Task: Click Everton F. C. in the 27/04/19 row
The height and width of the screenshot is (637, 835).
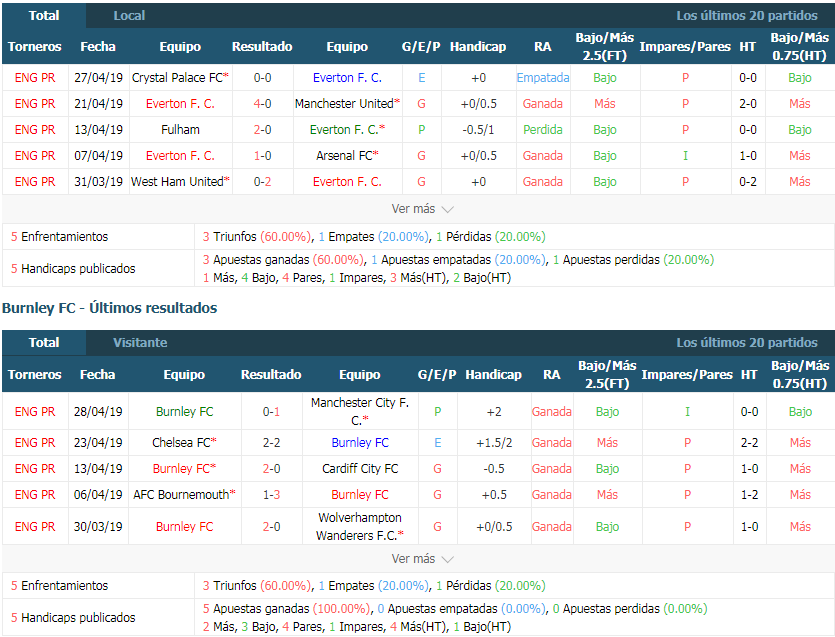Action: click(347, 78)
